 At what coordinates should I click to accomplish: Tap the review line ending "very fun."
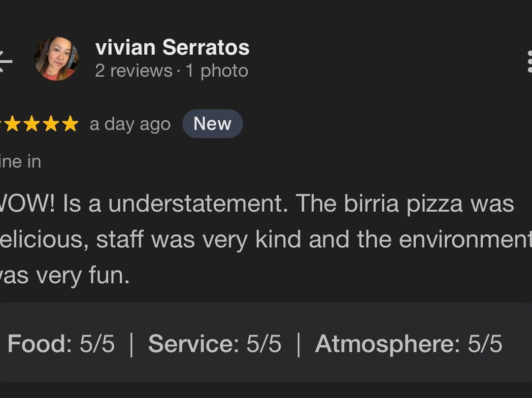pyautogui.click(x=64, y=275)
